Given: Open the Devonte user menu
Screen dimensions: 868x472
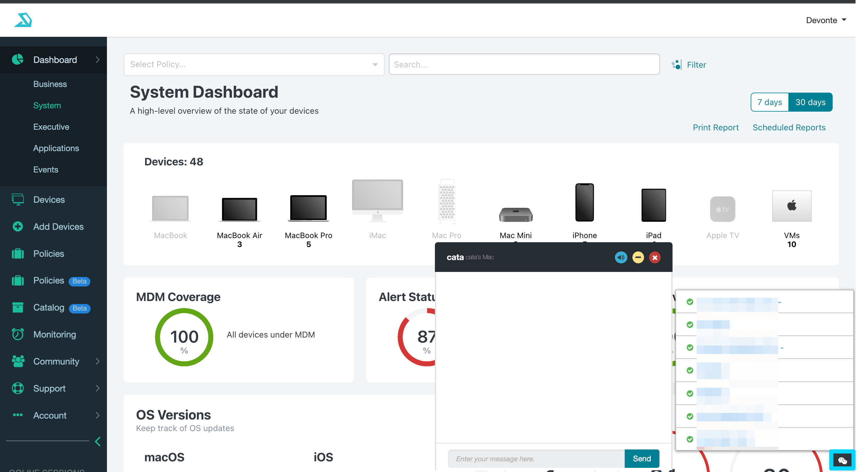Looking at the screenshot, I should (x=826, y=20).
